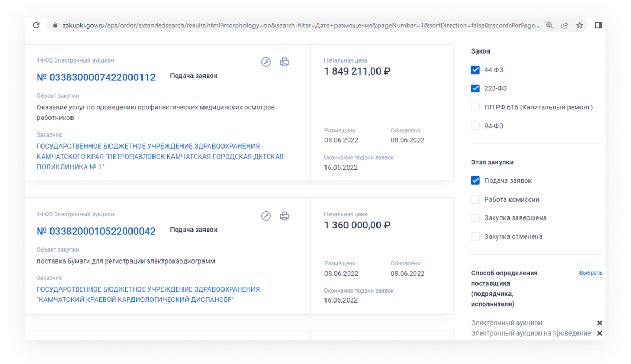
Task: Open the browser side panel icon
Action: [598, 25]
